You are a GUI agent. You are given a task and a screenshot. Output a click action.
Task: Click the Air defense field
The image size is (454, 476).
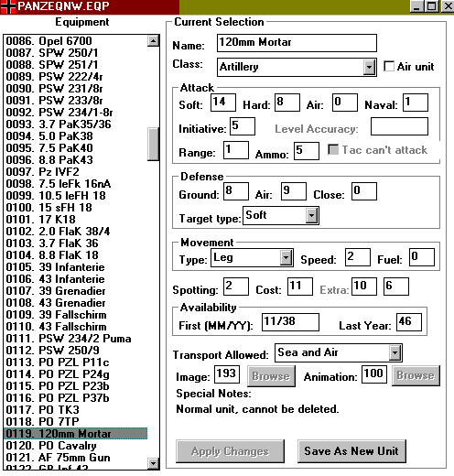tap(294, 191)
